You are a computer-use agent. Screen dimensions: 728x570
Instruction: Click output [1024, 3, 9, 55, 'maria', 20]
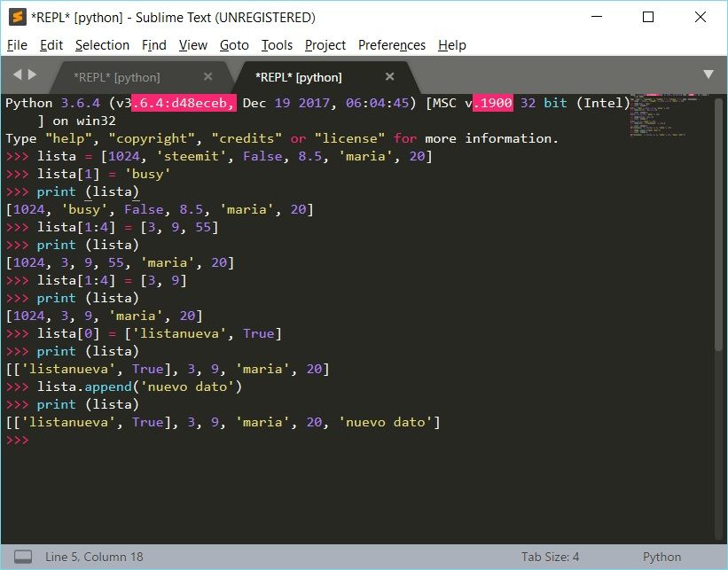click(120, 262)
